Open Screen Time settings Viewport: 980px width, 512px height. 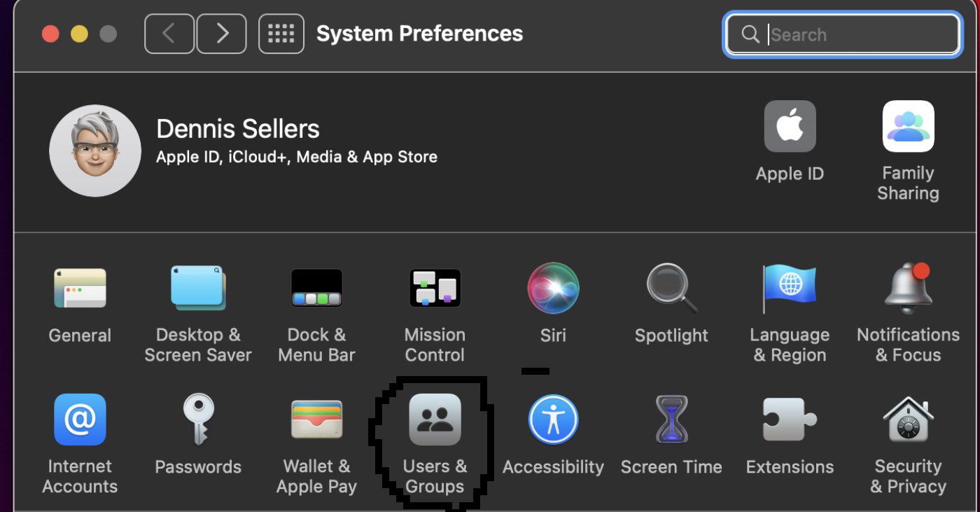671,420
